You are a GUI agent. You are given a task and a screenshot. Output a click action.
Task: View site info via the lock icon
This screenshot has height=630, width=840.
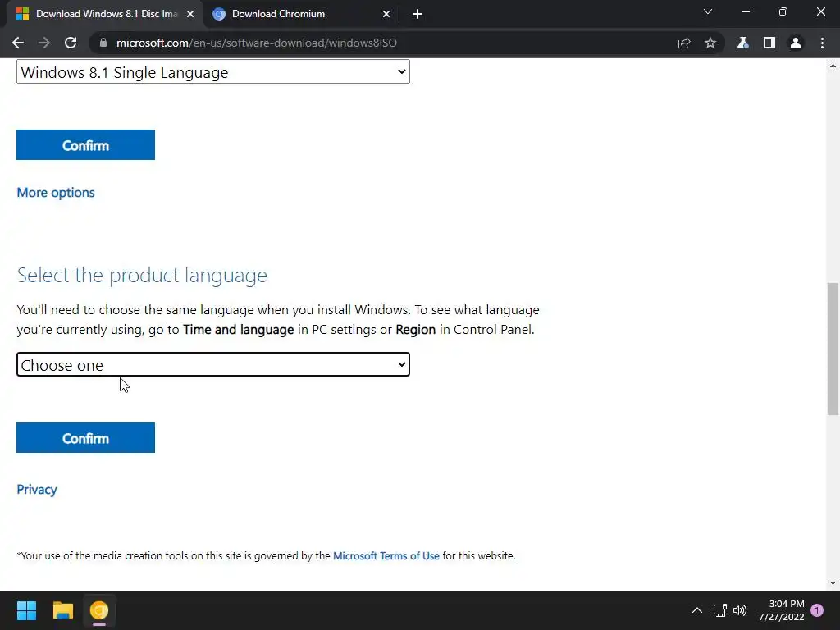[103, 43]
